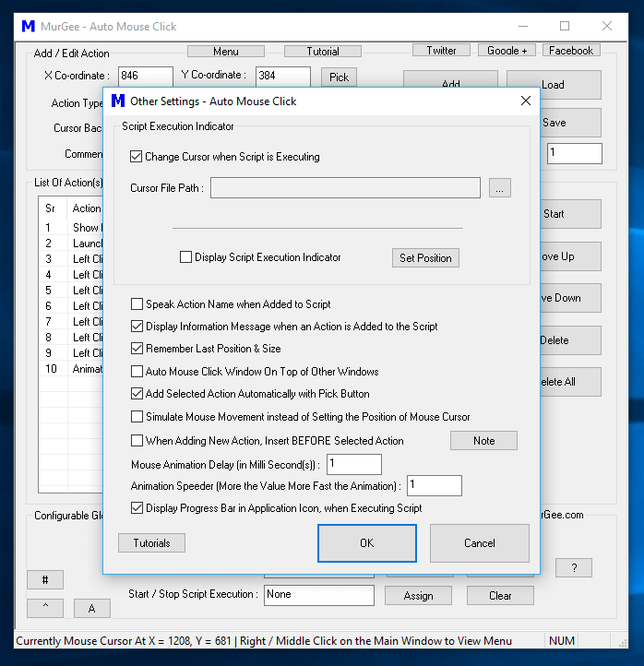The image size is (644, 666).
Task: Click the Set Position button
Action: [425, 257]
